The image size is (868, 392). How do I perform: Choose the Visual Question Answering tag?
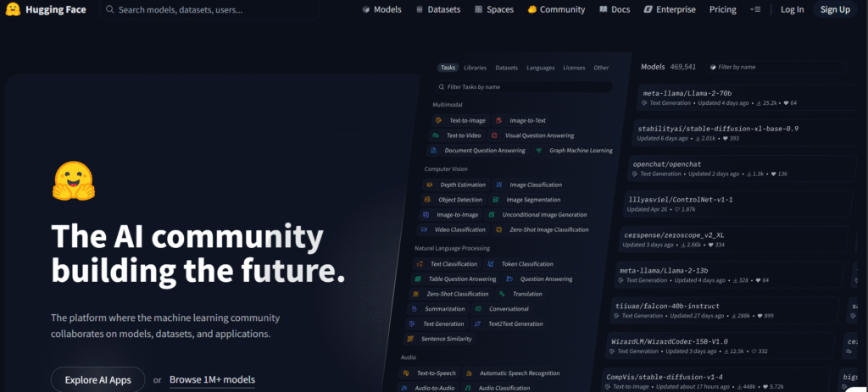532,135
